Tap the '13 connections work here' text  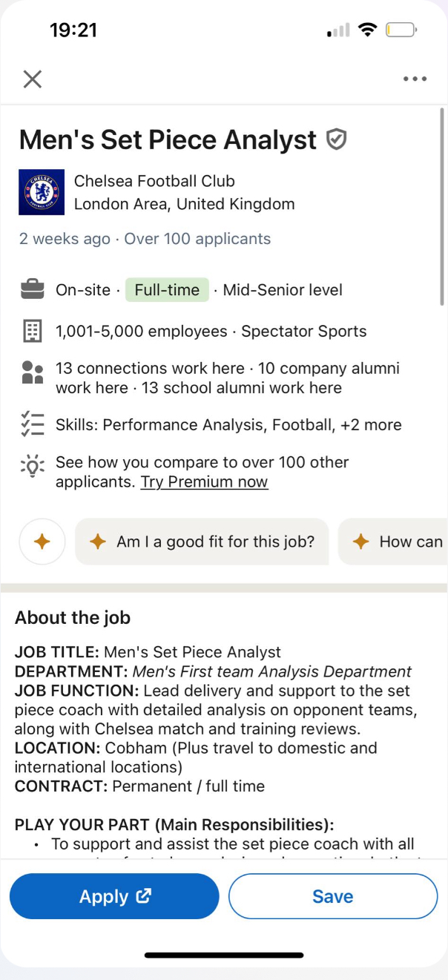pos(150,368)
